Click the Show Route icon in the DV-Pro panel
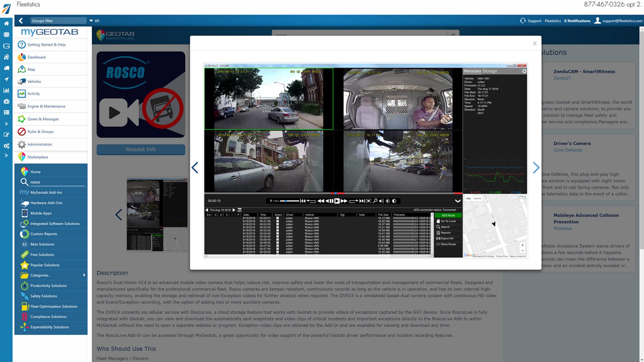644x362 pixels. [x=439, y=244]
